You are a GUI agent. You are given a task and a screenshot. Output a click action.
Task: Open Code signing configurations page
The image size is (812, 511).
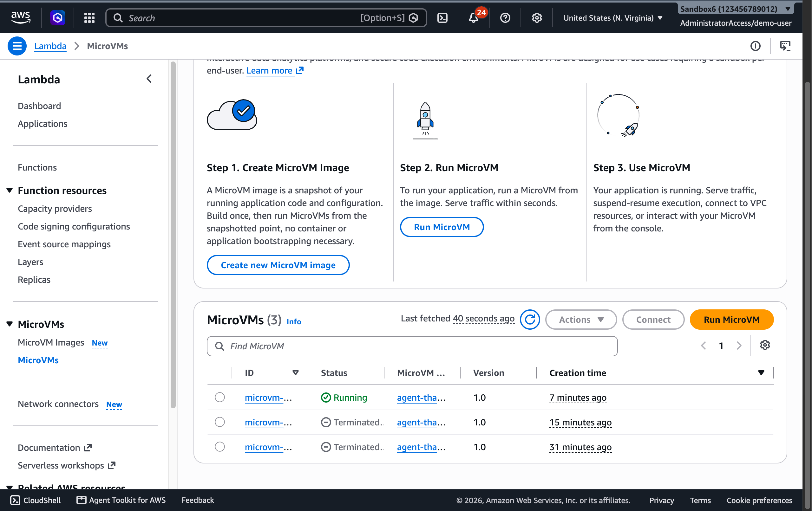74,227
